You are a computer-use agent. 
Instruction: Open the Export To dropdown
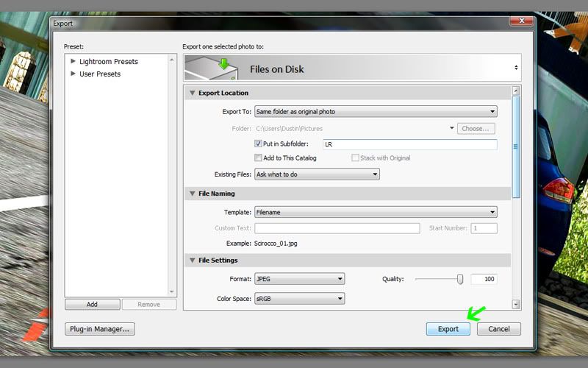click(x=376, y=112)
